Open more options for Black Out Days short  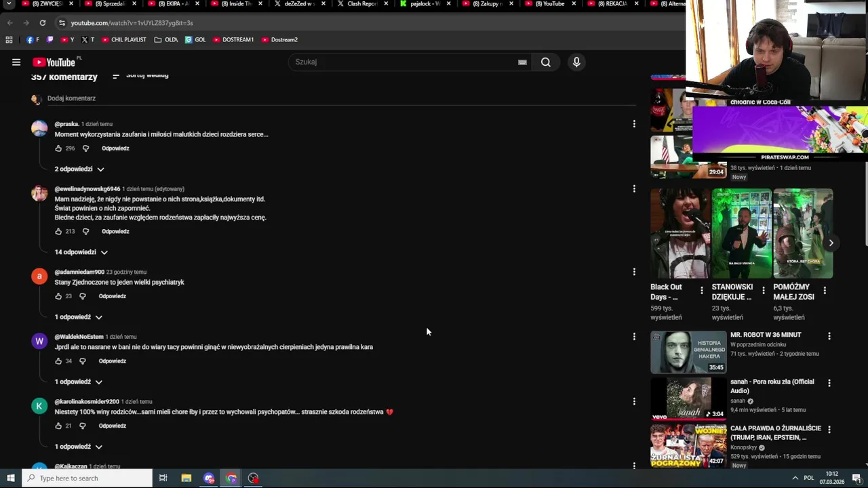[702, 290]
